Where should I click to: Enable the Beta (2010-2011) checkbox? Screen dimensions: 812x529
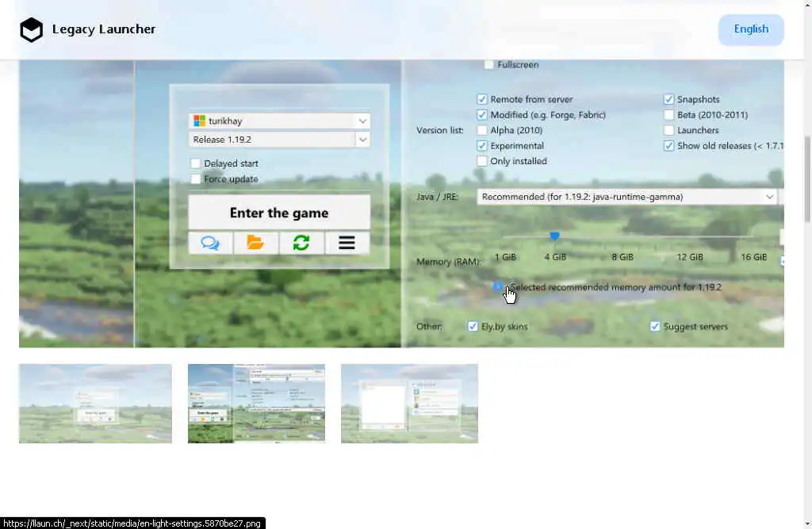669,114
